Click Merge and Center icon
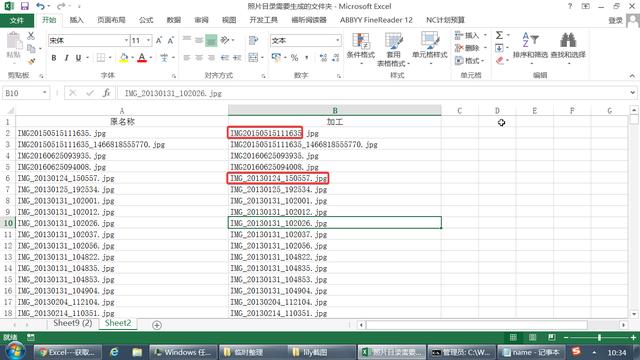This screenshot has height=360, width=640. click(253, 58)
